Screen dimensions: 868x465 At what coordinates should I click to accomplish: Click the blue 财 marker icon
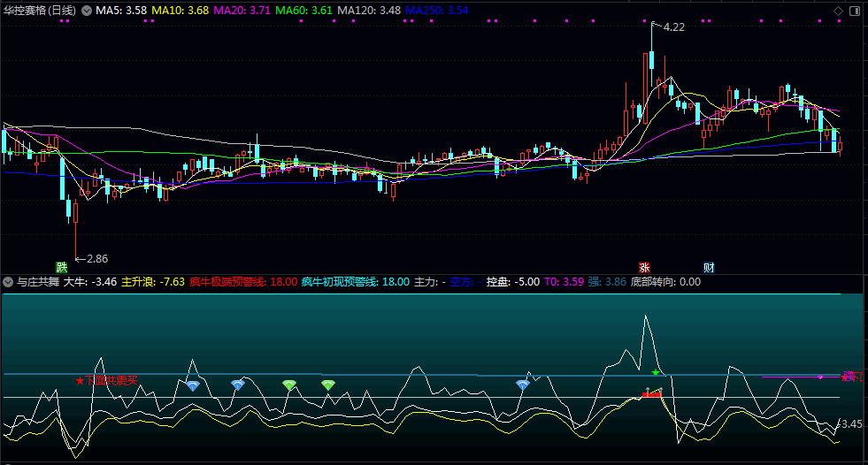709,266
